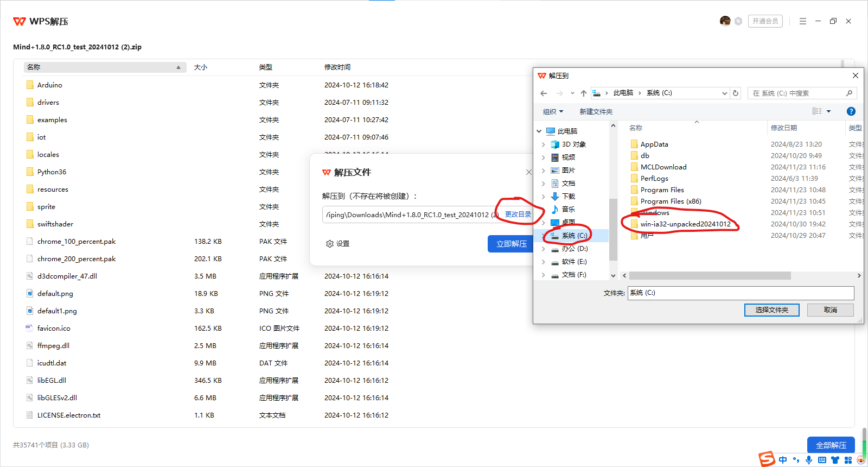
Task: Open the address bar history dropdown arrow
Action: (x=724, y=93)
